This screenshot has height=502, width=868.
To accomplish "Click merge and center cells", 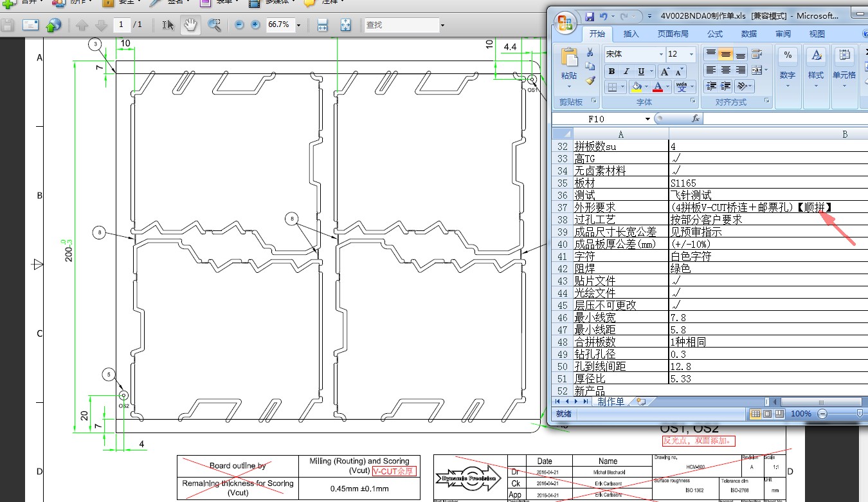I will (x=757, y=70).
